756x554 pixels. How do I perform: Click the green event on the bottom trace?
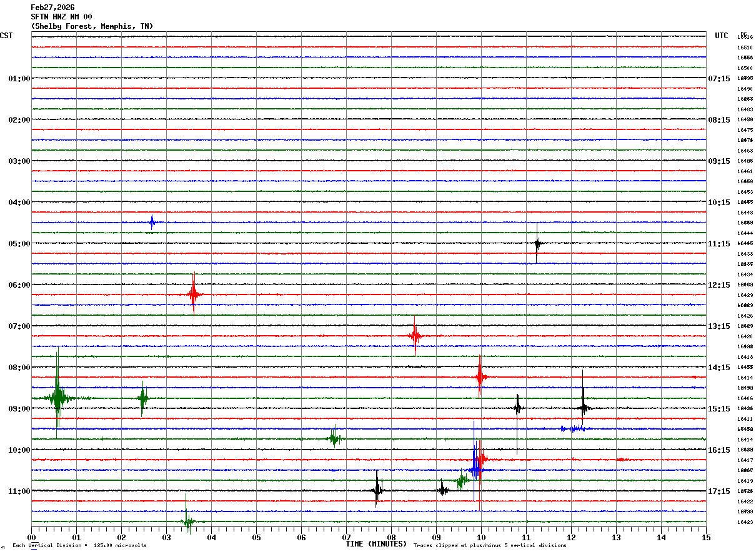coord(186,521)
